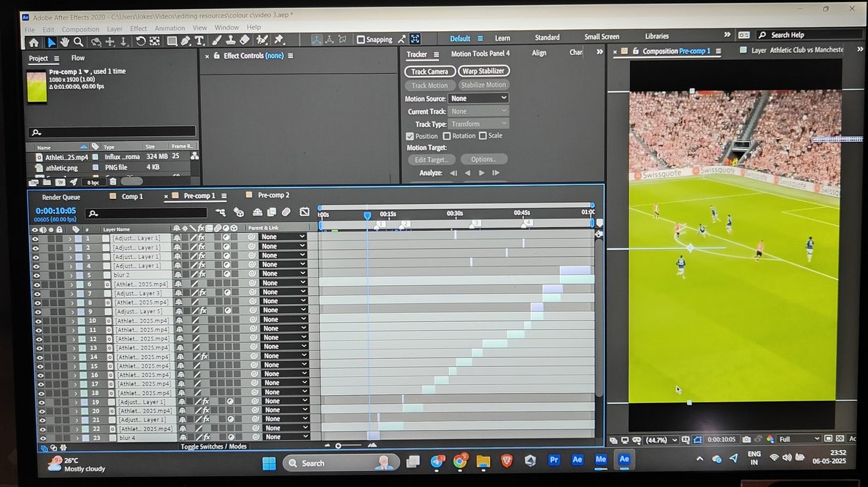Show more workspaces with double-arrow overflow

pyautogui.click(x=726, y=35)
